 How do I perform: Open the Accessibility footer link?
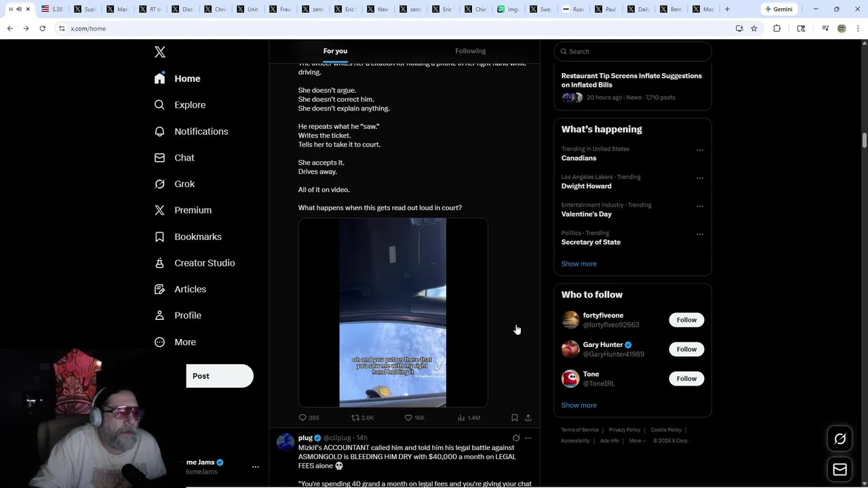(575, 441)
